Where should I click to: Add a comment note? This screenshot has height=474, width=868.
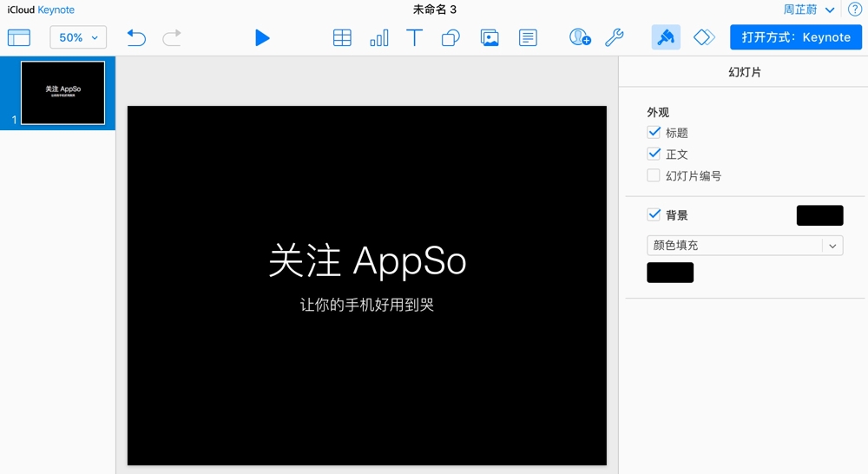527,37
